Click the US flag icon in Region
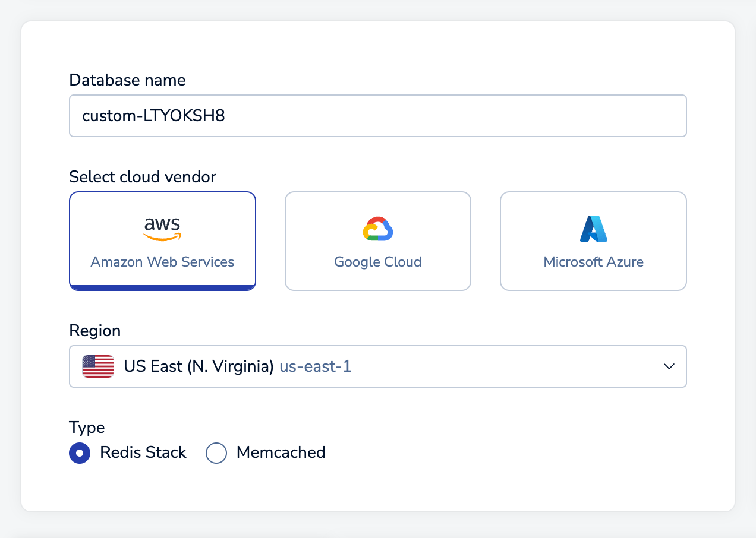 coord(98,366)
